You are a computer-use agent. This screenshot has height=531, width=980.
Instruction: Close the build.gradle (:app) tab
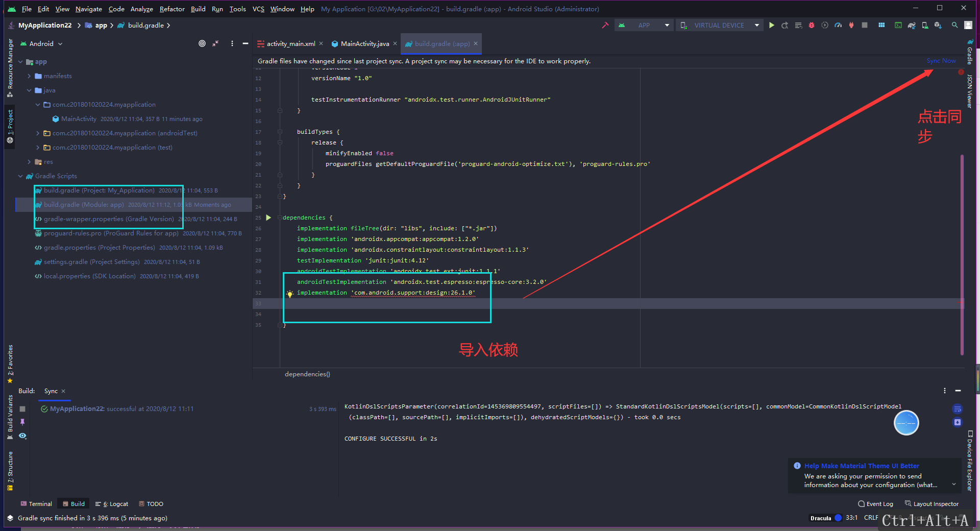click(476, 43)
